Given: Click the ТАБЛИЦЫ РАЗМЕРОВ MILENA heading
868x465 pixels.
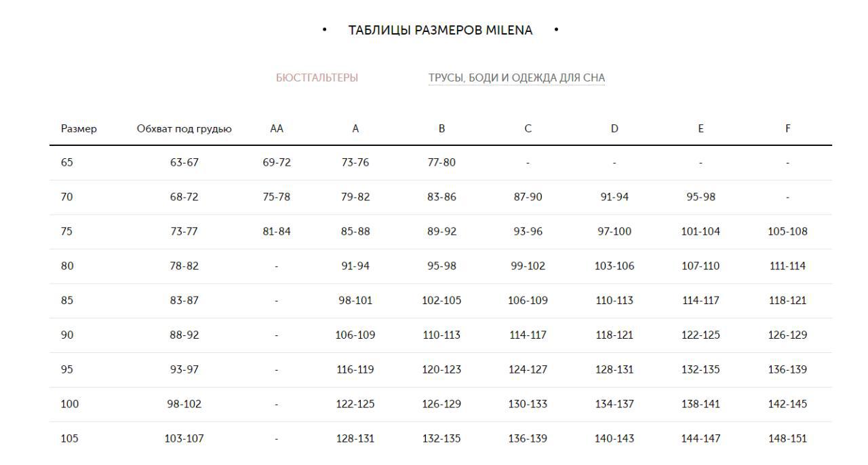Looking at the screenshot, I should click(x=441, y=31).
